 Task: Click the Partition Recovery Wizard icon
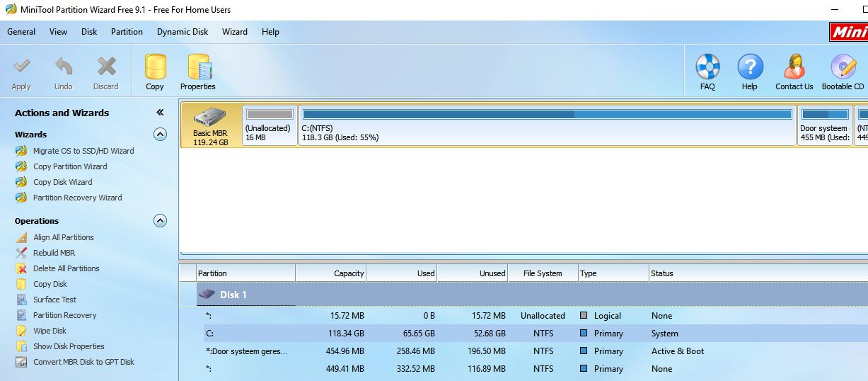click(21, 198)
